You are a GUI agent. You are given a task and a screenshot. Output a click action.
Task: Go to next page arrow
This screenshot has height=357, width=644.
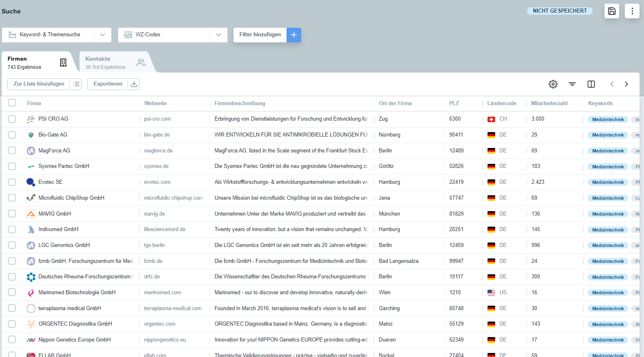coord(626,84)
